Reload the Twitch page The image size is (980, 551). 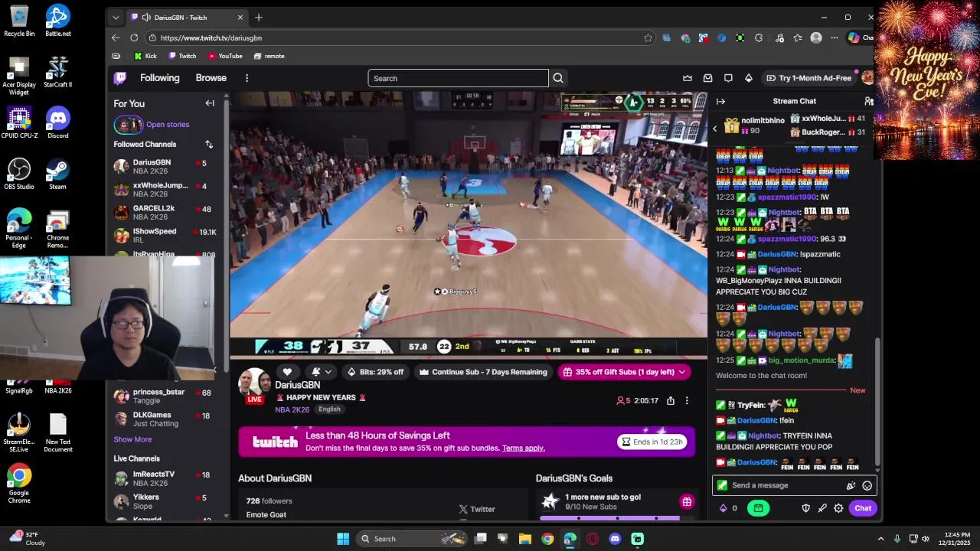tap(134, 37)
